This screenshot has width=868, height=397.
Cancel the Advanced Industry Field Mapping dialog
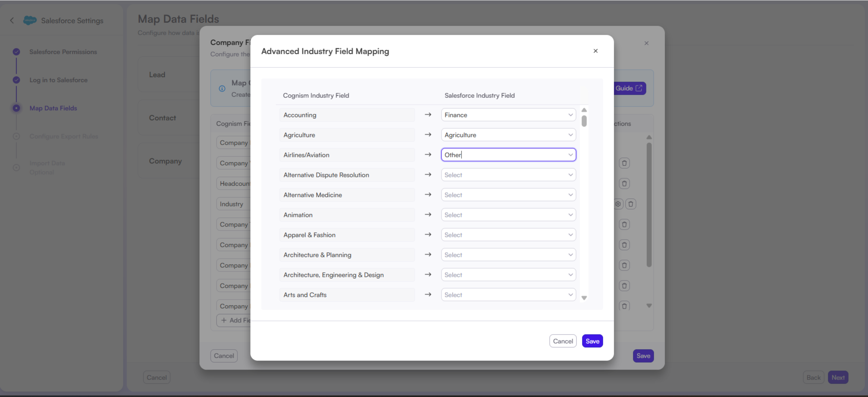pos(563,341)
